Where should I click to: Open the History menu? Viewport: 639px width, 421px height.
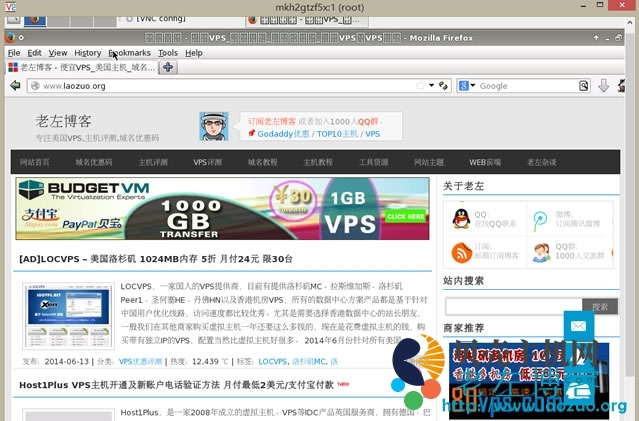tap(87, 53)
